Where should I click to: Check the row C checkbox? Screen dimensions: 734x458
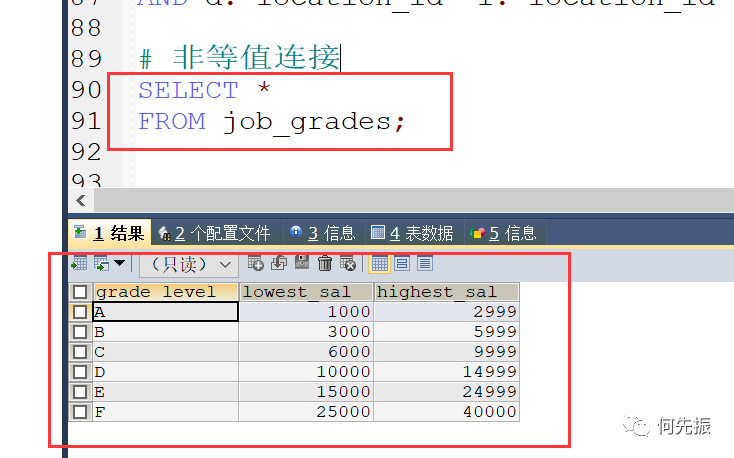tap(80, 352)
